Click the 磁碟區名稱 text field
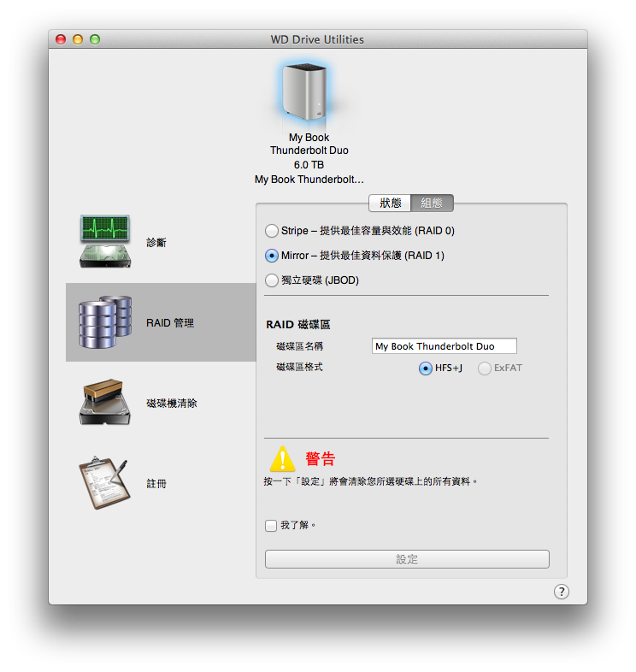Viewport: 636px width, 672px height. [445, 346]
